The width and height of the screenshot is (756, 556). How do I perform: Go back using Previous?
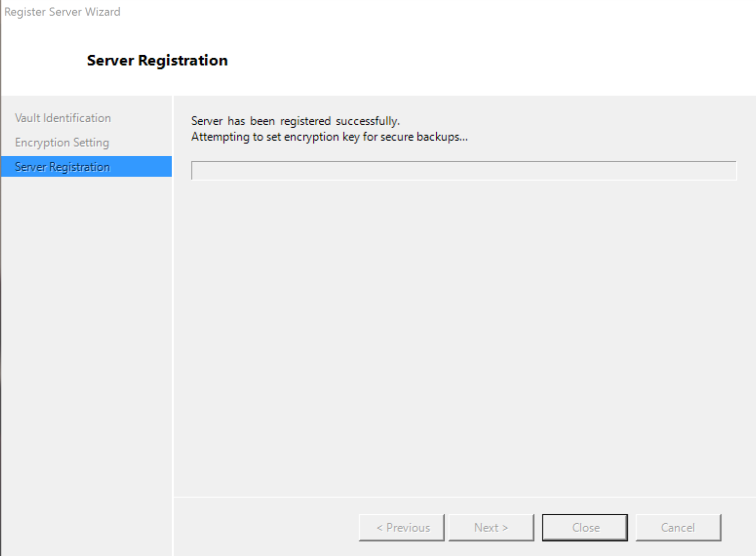[402, 527]
